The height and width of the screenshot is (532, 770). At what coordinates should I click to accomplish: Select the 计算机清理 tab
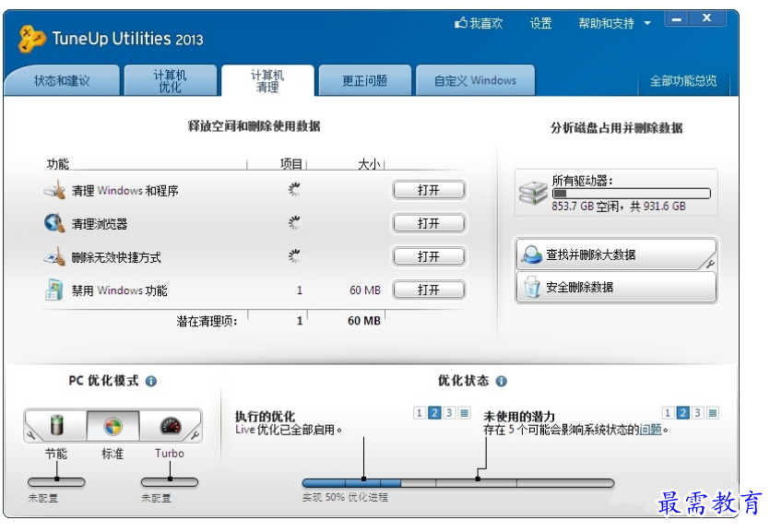tap(267, 80)
